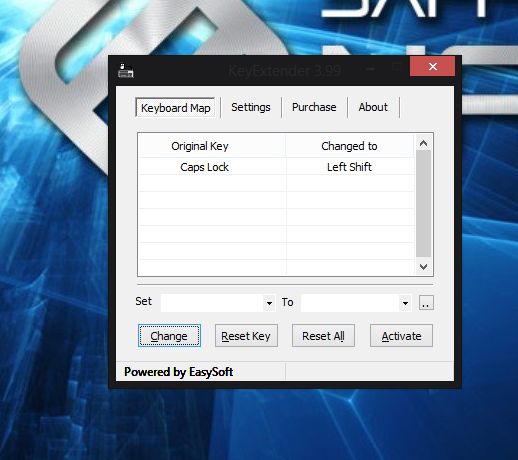The image size is (518, 460).
Task: Click the Reset All button
Action: pos(323,336)
